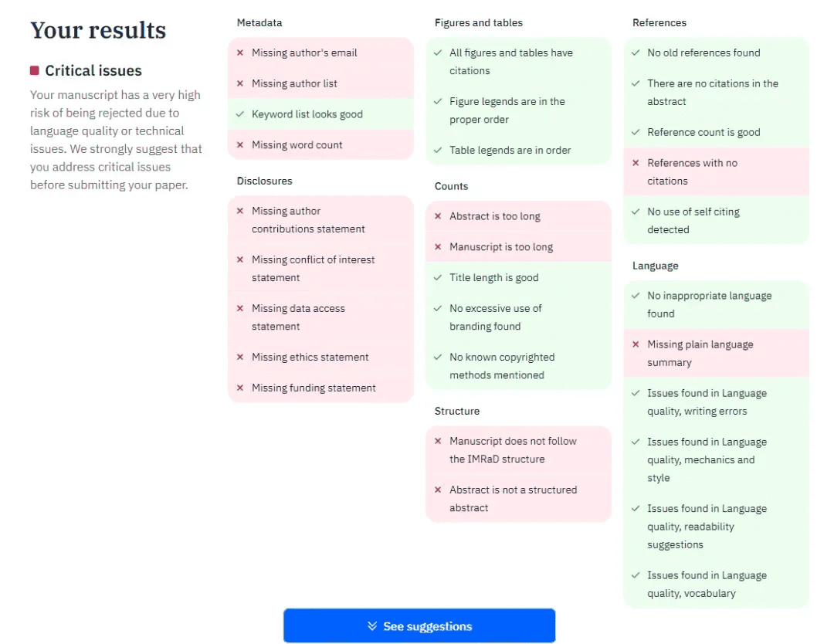Screen dimensions: 834x644
Task: Click the X icon beside Missing ethics statement
Action: pos(240,358)
